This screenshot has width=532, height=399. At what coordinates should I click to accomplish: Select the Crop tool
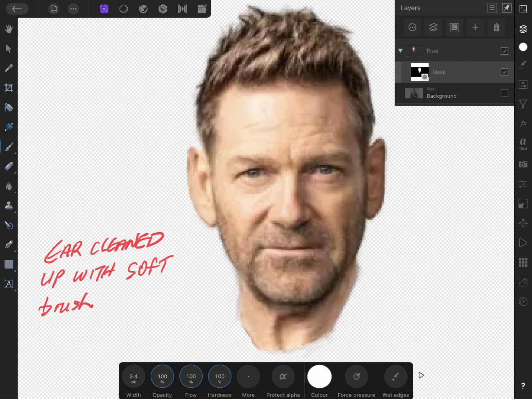(9, 88)
